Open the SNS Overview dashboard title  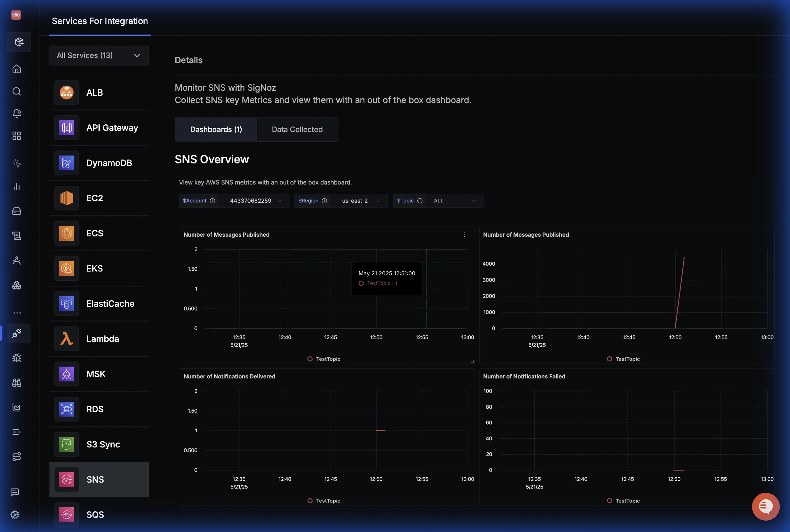[212, 160]
